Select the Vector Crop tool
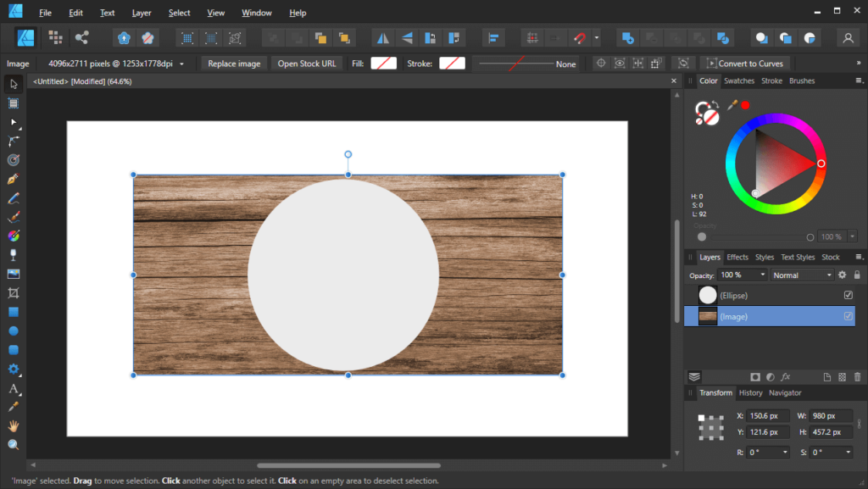 12,292
